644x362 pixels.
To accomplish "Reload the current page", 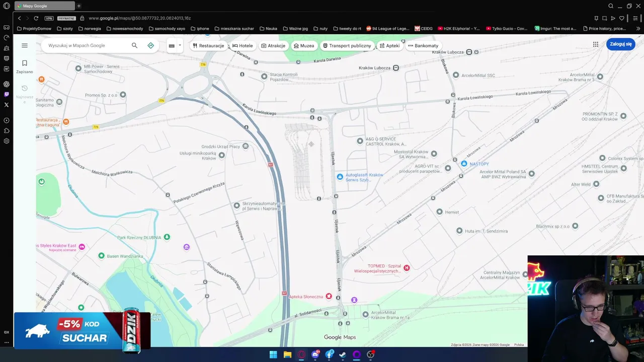I will (36, 18).
